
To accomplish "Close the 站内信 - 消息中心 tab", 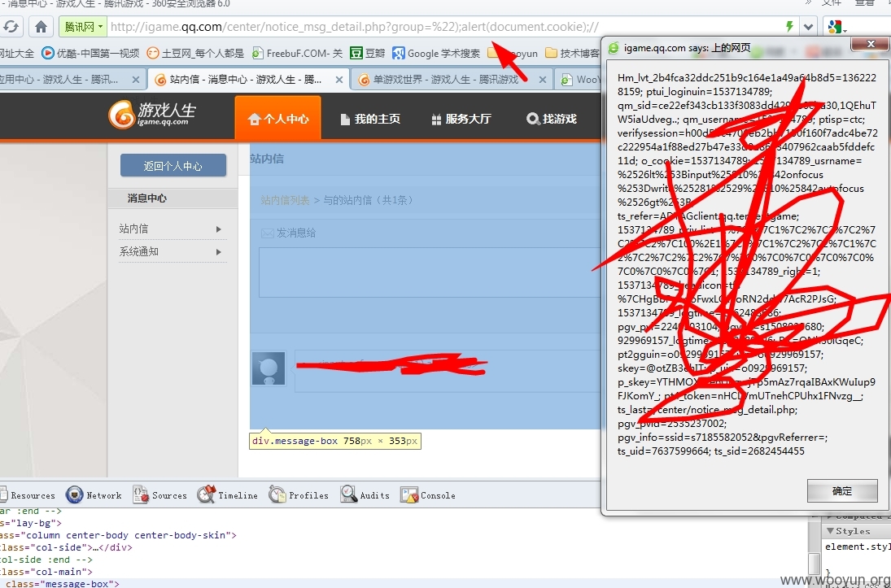I will coord(338,80).
